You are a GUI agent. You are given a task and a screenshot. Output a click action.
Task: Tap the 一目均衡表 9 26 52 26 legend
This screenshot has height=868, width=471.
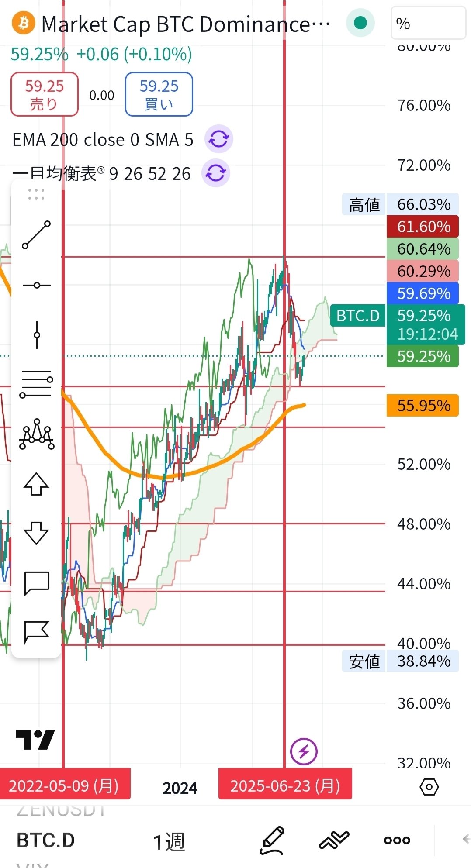(x=101, y=173)
